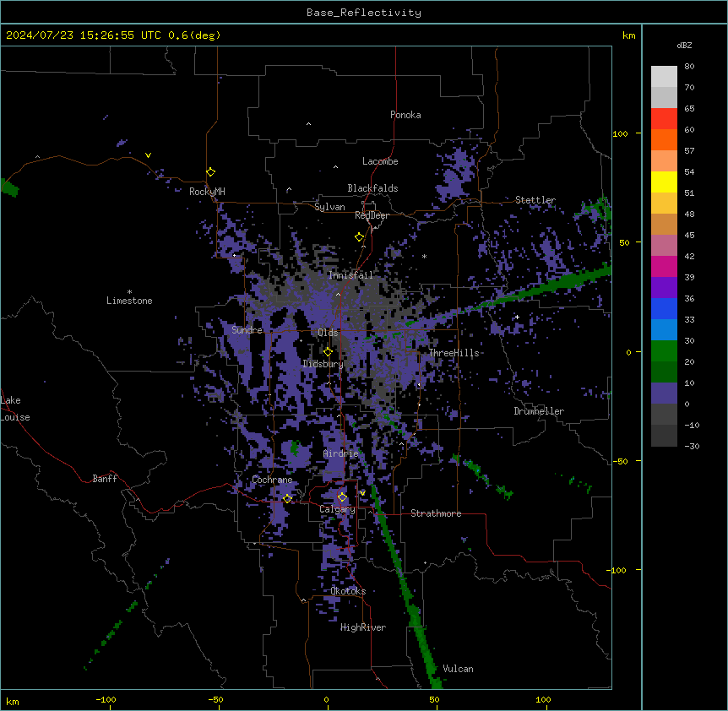Viewport: 728px width, 711px height.
Task: Click the Banff town label
Action: (105, 479)
